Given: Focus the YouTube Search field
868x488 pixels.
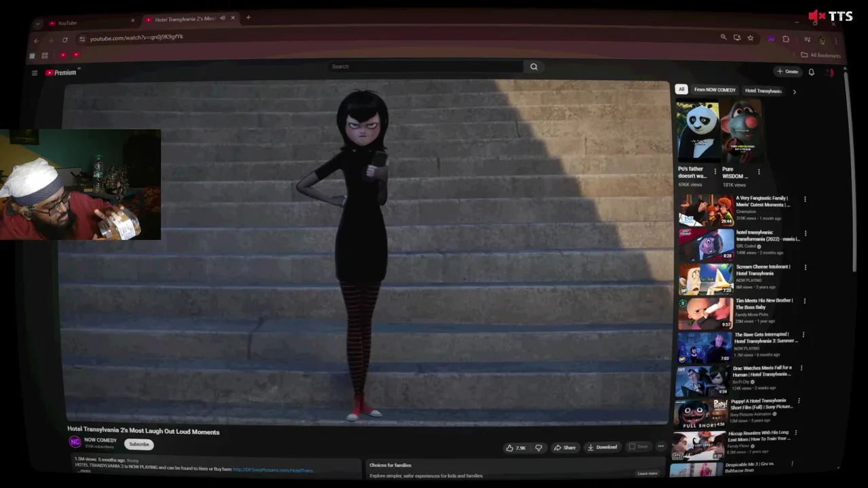Looking at the screenshot, I should tap(425, 66).
